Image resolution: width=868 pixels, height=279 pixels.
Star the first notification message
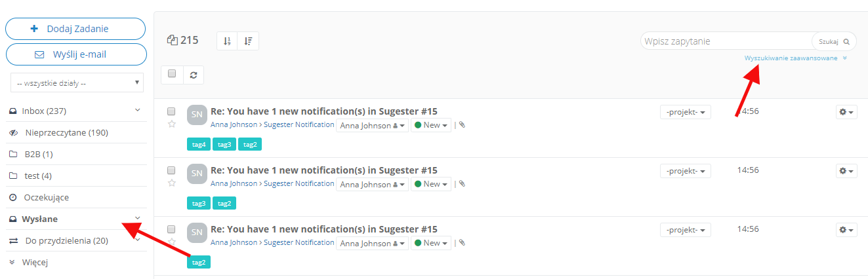pos(172,124)
